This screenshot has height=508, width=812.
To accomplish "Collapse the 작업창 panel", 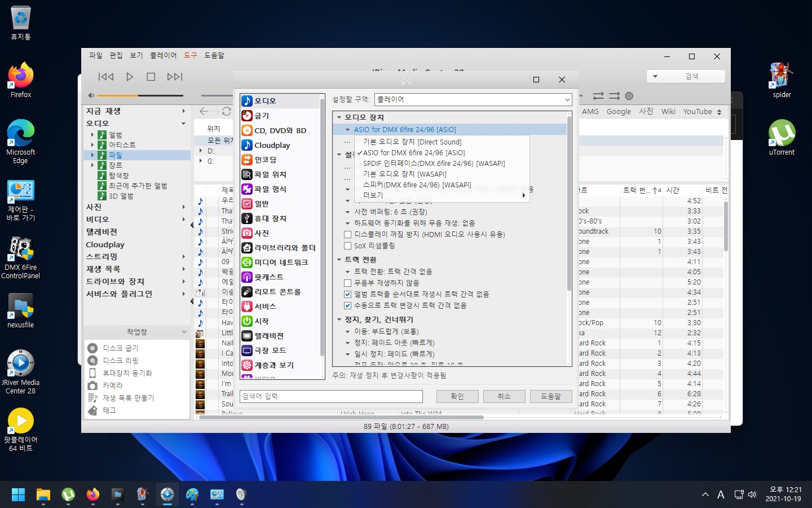I will point(184,332).
